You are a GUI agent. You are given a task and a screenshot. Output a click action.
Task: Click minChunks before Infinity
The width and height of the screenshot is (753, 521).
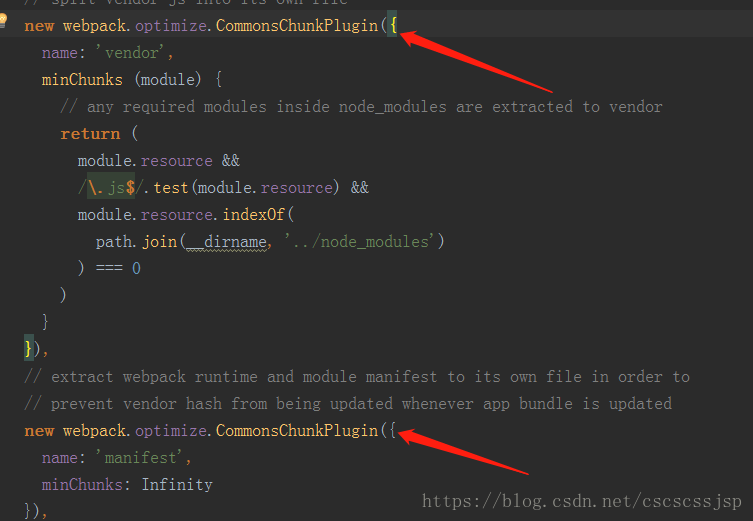[82, 485]
